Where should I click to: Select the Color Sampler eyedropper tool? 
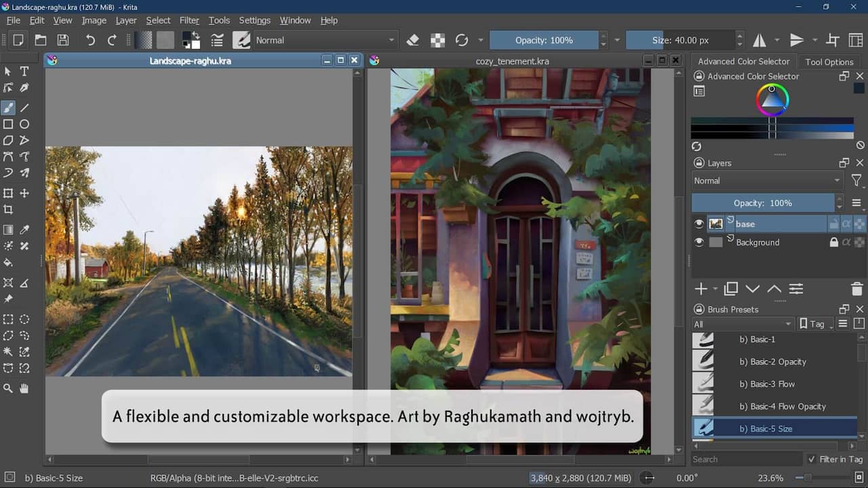[x=24, y=230]
